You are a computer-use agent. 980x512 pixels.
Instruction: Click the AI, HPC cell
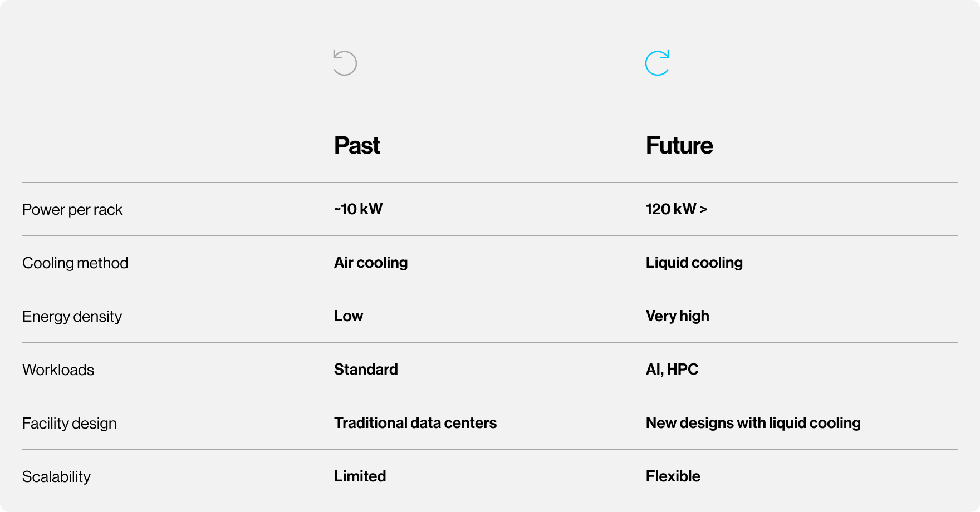[672, 370]
